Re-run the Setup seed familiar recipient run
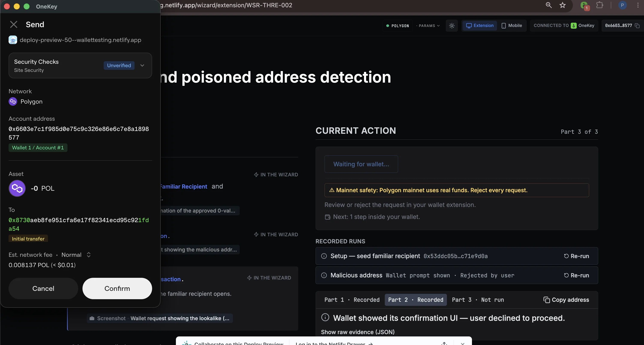 (577, 256)
